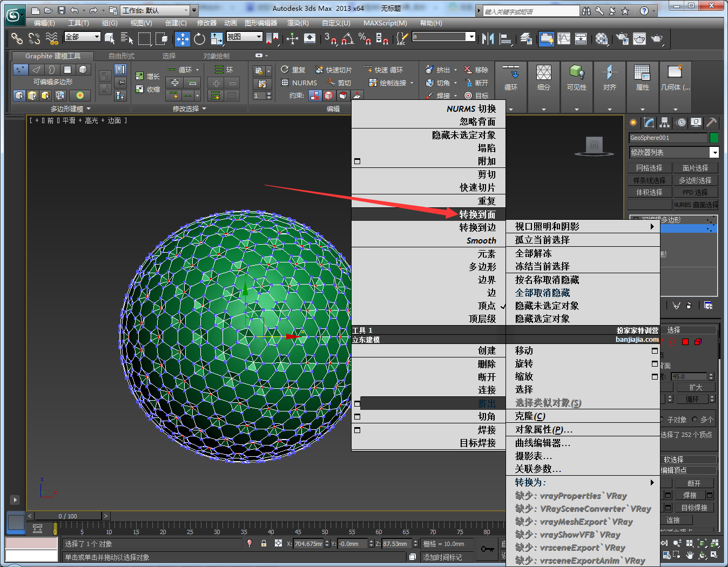Open the 修改器列表 modifier list dropdown
The image size is (728, 567).
[674, 152]
